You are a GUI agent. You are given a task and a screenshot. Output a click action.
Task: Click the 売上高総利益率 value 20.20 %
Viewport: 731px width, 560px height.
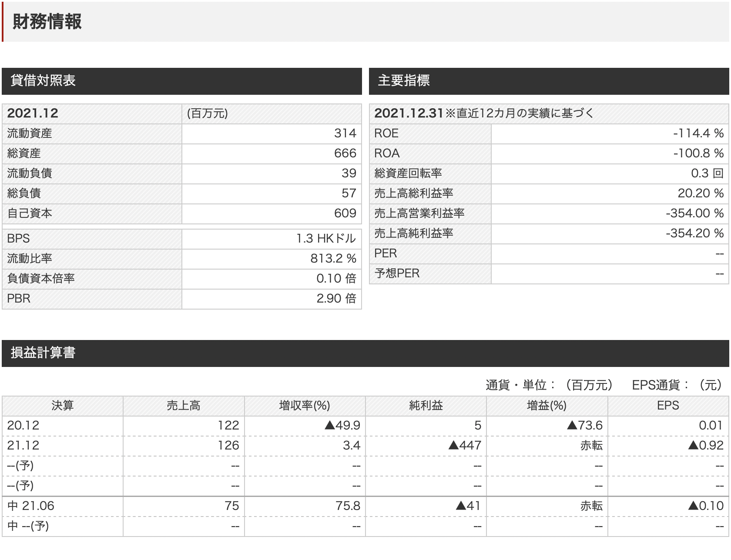pyautogui.click(x=701, y=193)
